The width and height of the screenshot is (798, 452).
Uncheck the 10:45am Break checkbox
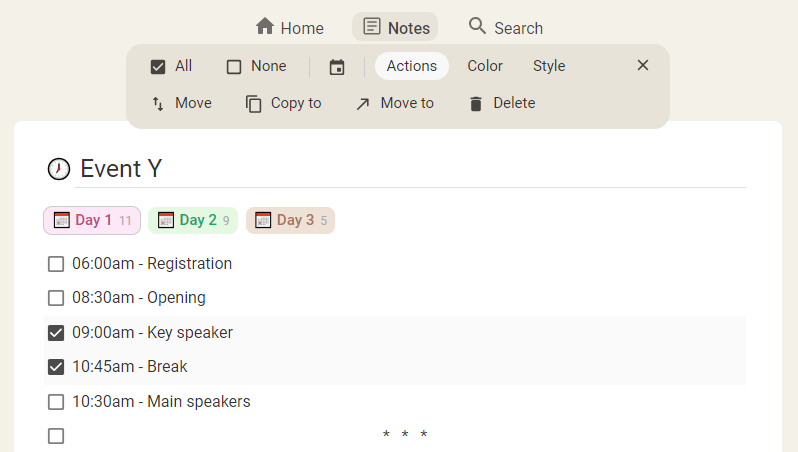(x=56, y=367)
